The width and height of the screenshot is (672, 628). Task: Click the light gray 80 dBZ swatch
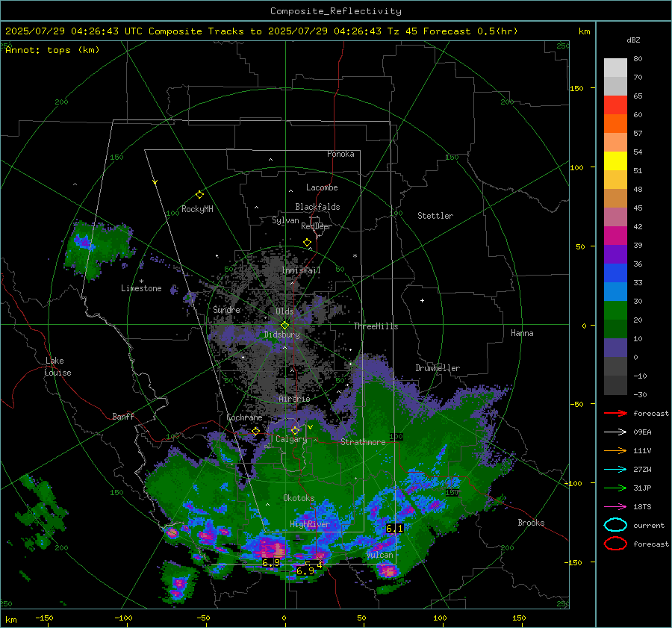point(615,67)
